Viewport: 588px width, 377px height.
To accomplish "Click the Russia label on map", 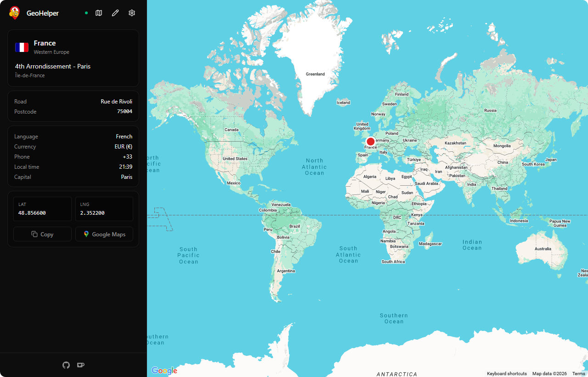I will [x=490, y=110].
